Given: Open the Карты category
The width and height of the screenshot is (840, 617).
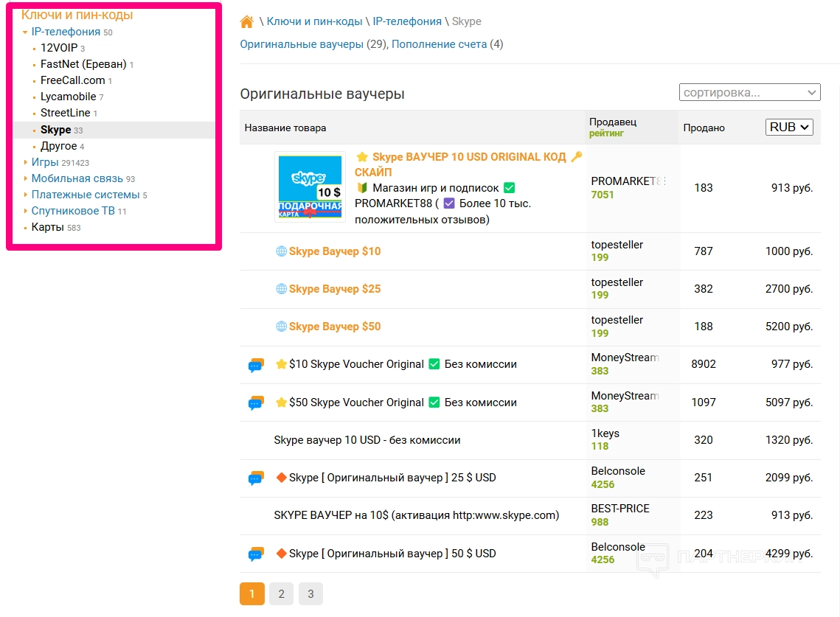Looking at the screenshot, I should pos(48,227).
